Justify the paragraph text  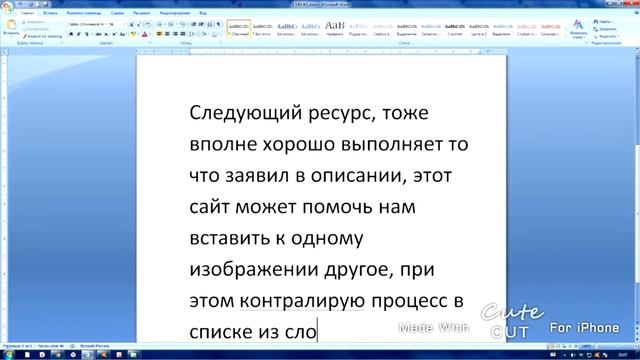click(182, 34)
